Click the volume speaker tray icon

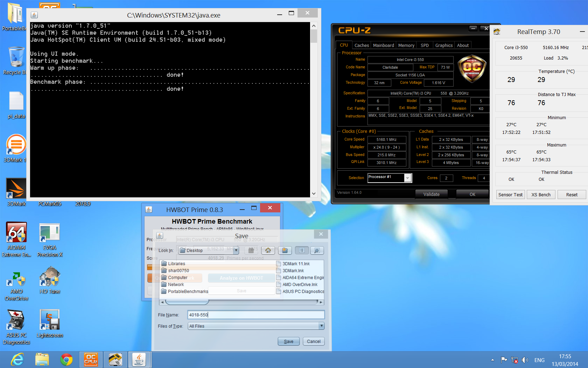click(x=525, y=360)
